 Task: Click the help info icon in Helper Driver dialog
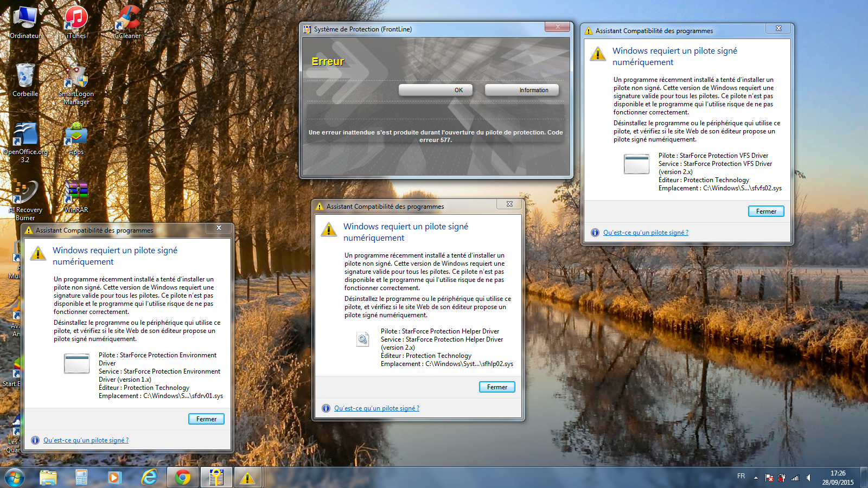click(x=325, y=408)
